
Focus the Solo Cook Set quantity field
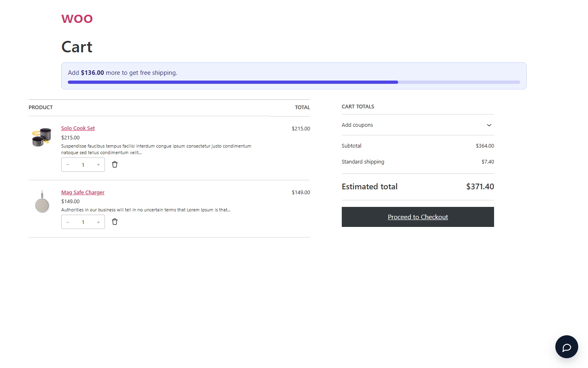[x=83, y=165]
